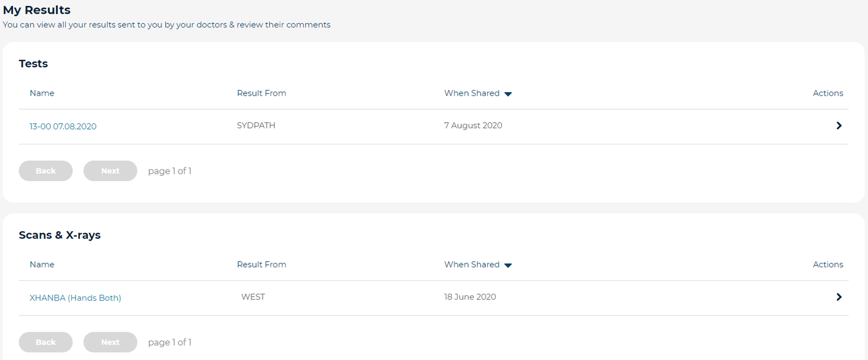Screen dimensions: 868x360
Task: Click the right chevron for the 18 June result
Action: (x=839, y=297)
